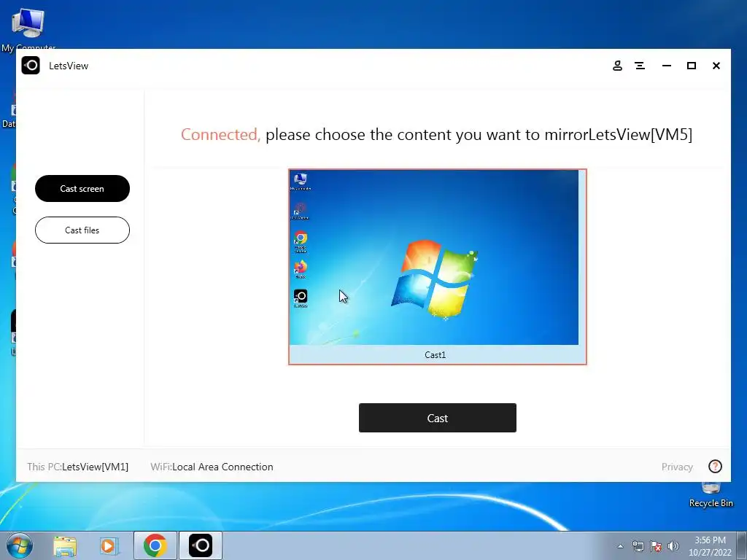This screenshot has width=747, height=560.
Task: Start mirroring with the Cast button
Action: 438,418
